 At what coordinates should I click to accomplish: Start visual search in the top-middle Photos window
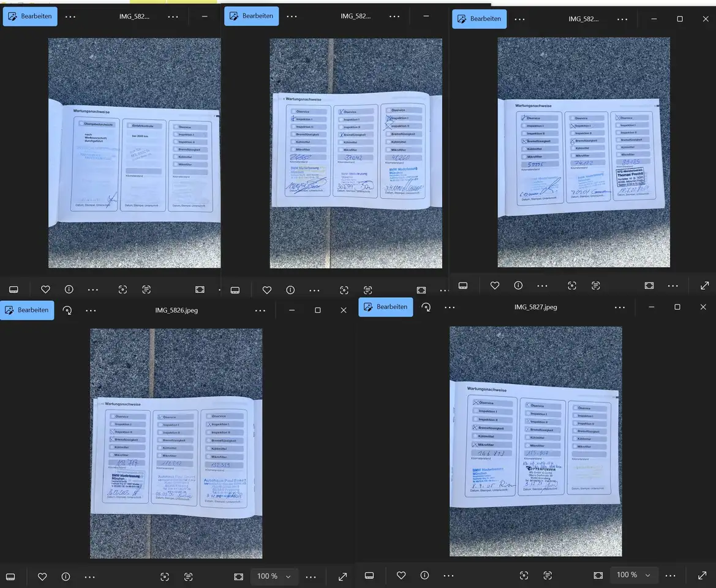pyautogui.click(x=344, y=290)
